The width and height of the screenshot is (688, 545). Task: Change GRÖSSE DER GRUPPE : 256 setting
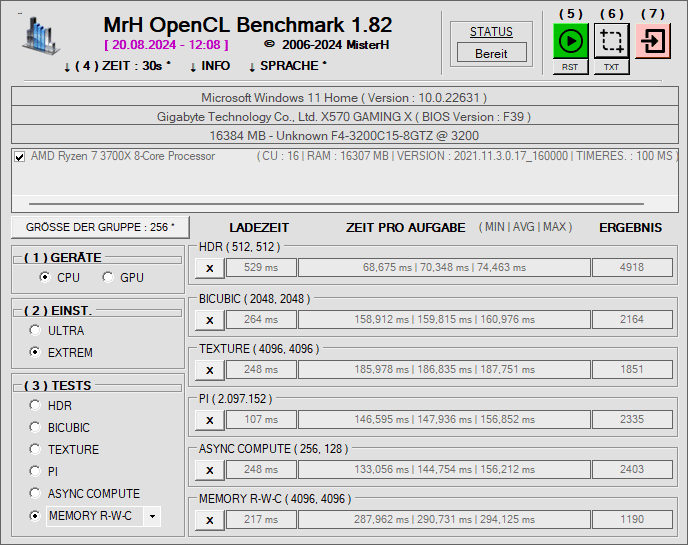click(x=100, y=227)
